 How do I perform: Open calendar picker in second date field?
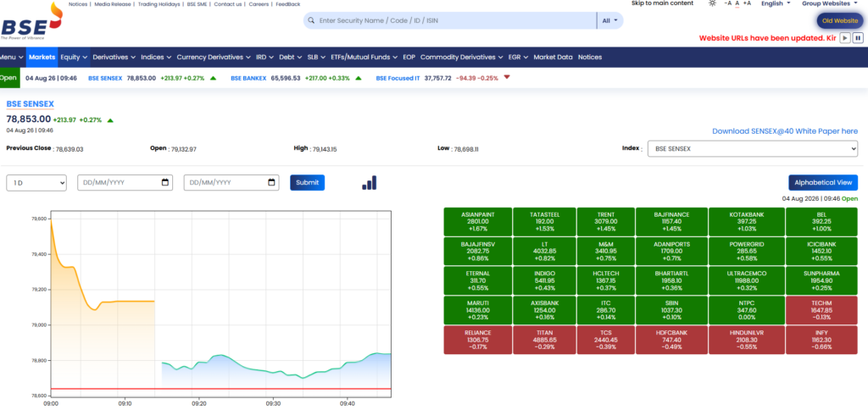[271, 183]
